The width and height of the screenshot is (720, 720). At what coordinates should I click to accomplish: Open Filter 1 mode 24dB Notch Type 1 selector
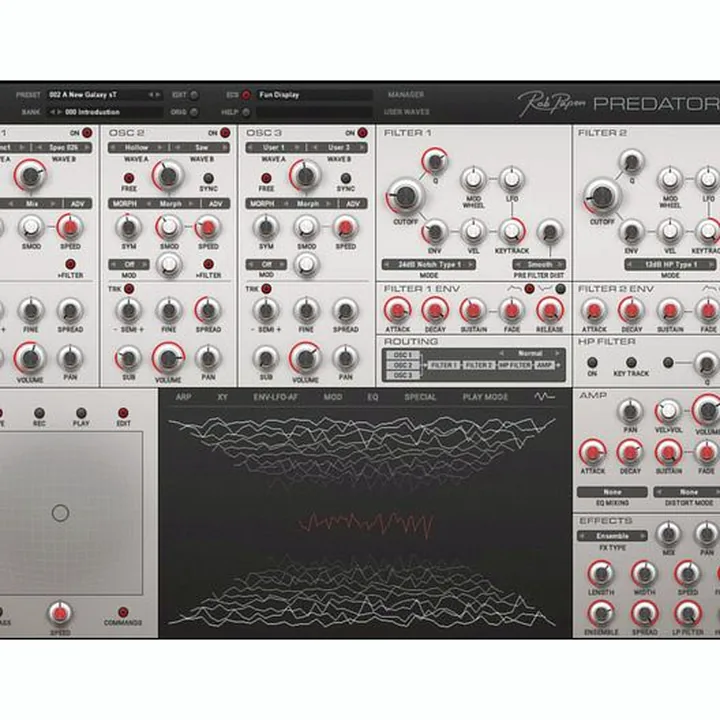(429, 265)
